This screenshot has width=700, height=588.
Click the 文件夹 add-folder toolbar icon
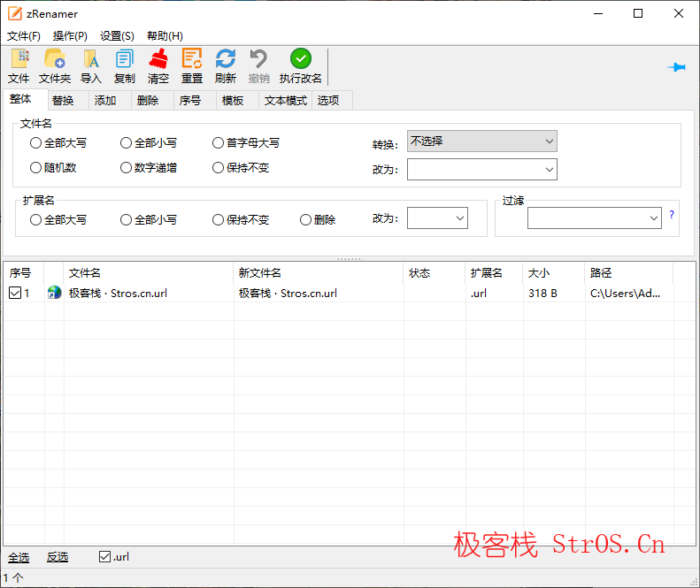click(x=55, y=59)
